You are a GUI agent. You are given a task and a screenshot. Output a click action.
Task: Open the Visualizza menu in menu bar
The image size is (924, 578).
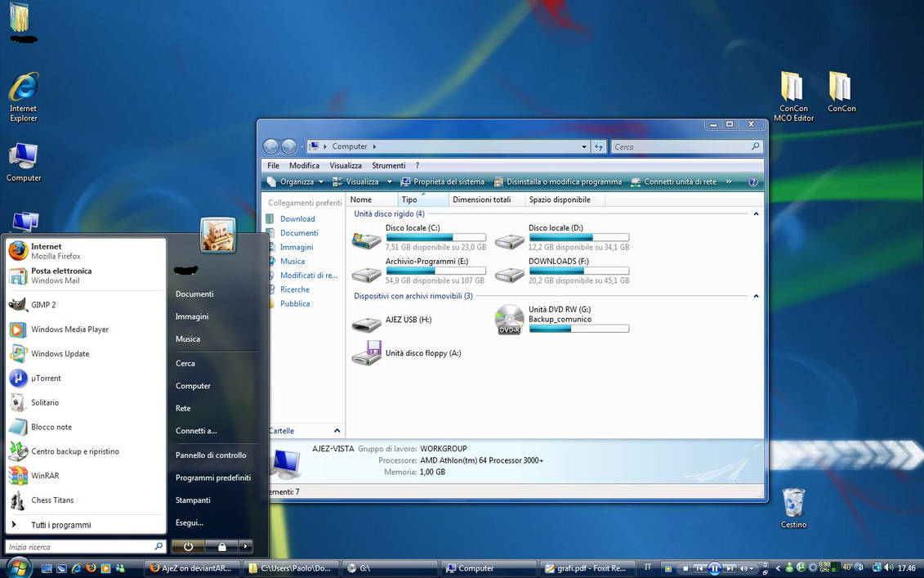tap(346, 166)
